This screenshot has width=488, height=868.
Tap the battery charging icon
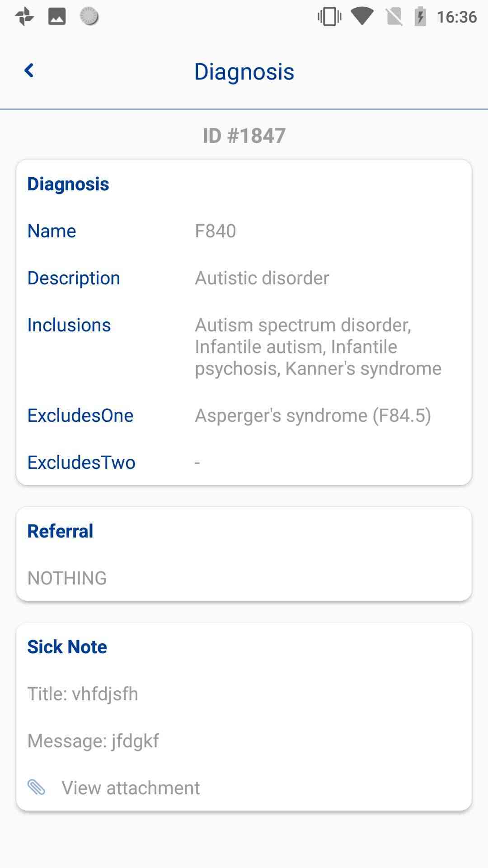pos(420,17)
